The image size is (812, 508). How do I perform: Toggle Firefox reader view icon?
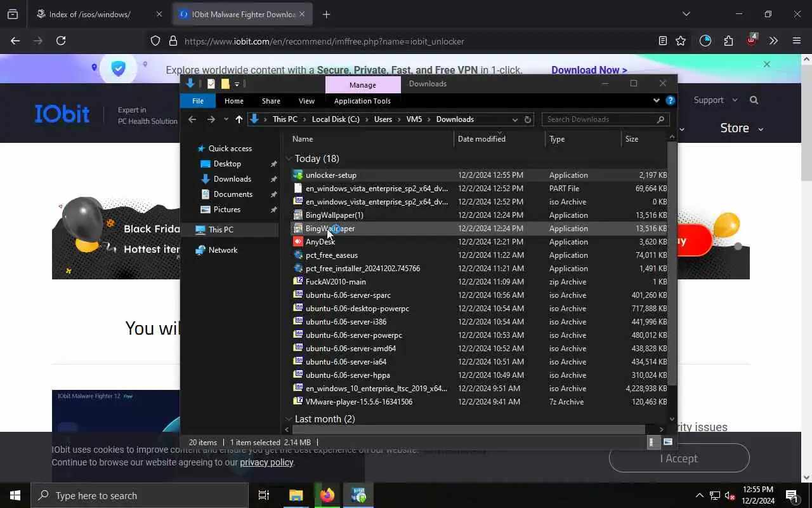tap(663, 41)
